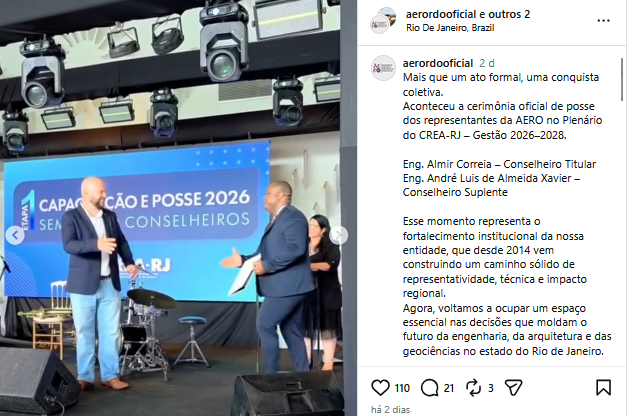Screen dimensions: 627x416
Task: Like the post with the heart icon
Action: (380, 388)
